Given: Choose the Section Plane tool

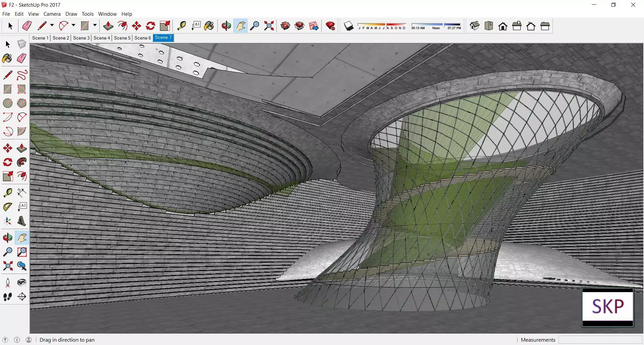Looking at the screenshot, I should (22, 297).
